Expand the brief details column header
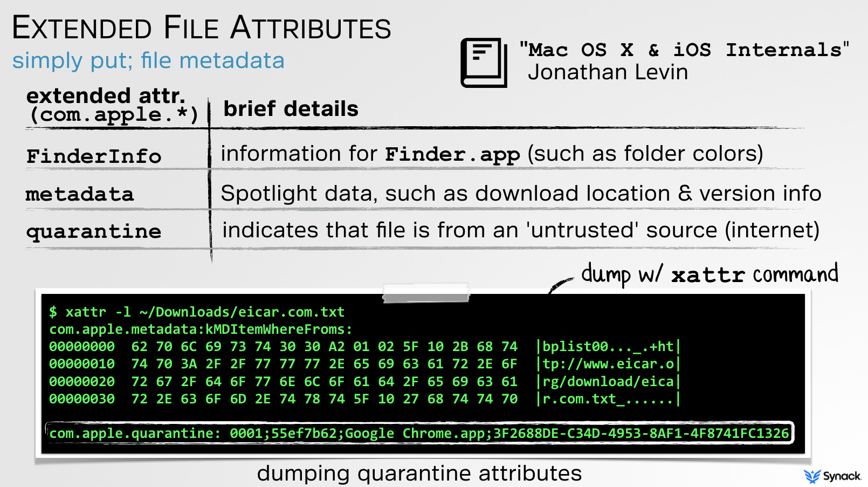Viewport: 868px width, 487px height. point(291,109)
